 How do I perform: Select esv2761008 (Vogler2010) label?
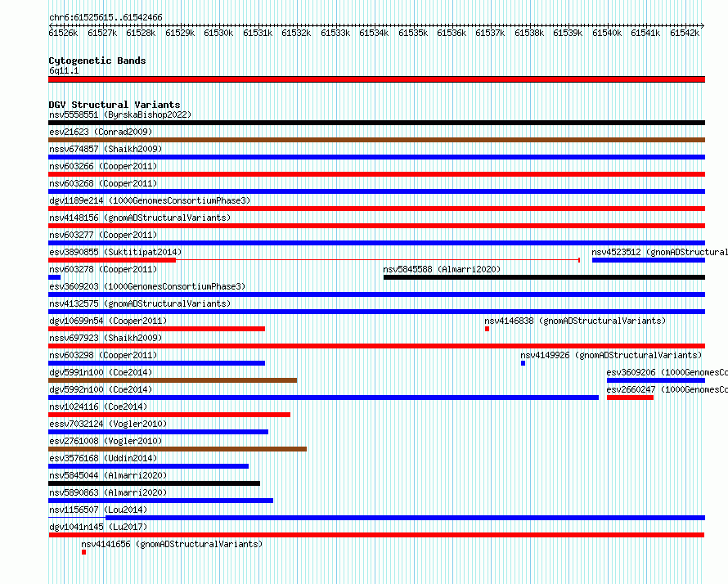pyautogui.click(x=106, y=441)
